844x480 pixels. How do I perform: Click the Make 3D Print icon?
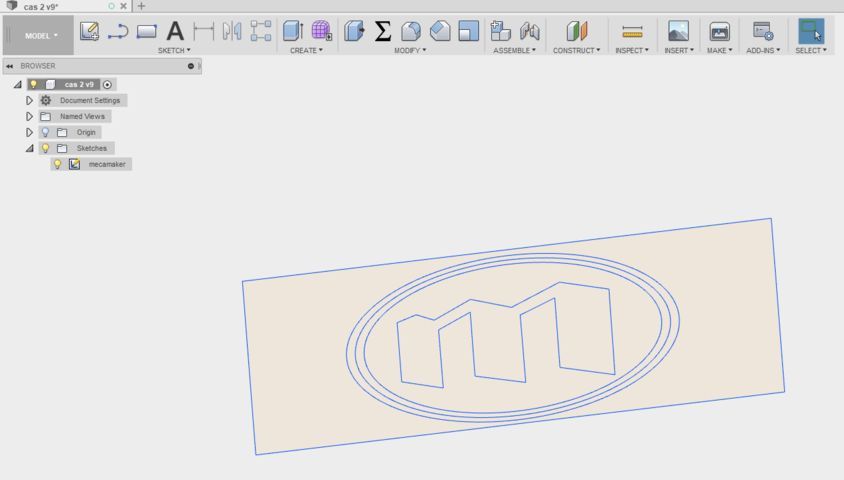tap(719, 32)
